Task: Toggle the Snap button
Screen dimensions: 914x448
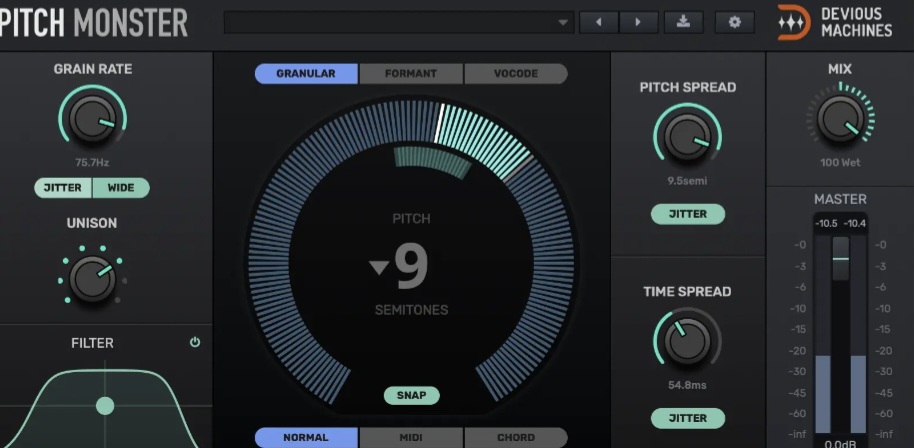Action: click(x=412, y=396)
